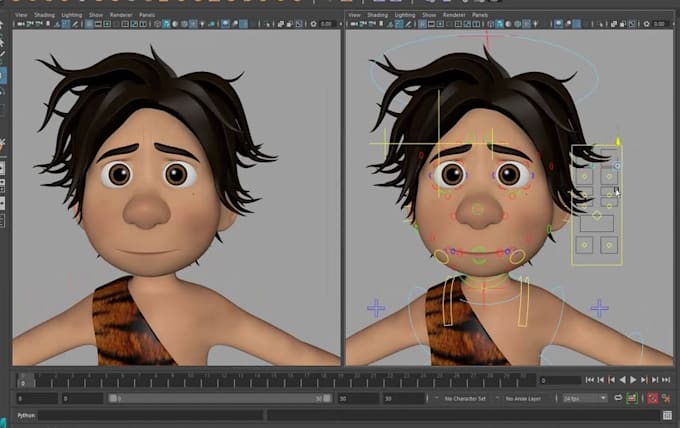
Task: Open the Shading menu in right viewport panel
Action: [x=378, y=15]
